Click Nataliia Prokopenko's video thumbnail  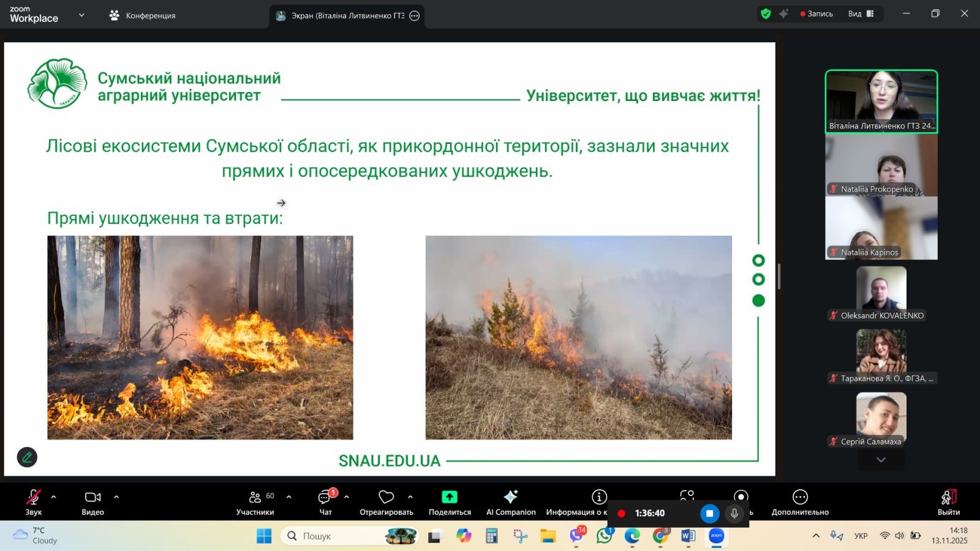click(x=881, y=164)
